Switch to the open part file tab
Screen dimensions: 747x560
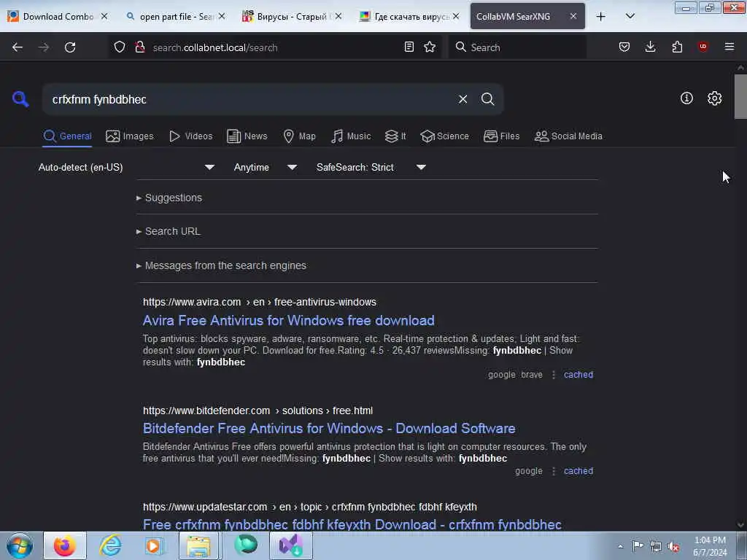175,17
